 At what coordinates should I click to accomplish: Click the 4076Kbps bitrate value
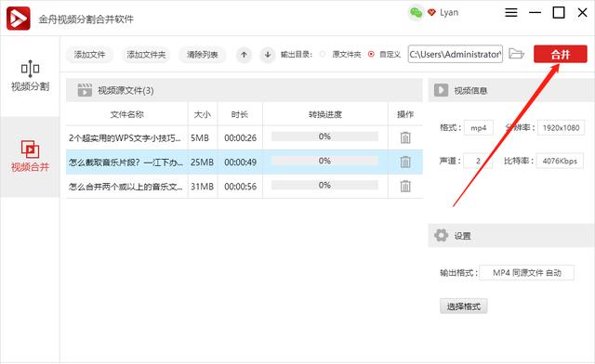(560, 162)
